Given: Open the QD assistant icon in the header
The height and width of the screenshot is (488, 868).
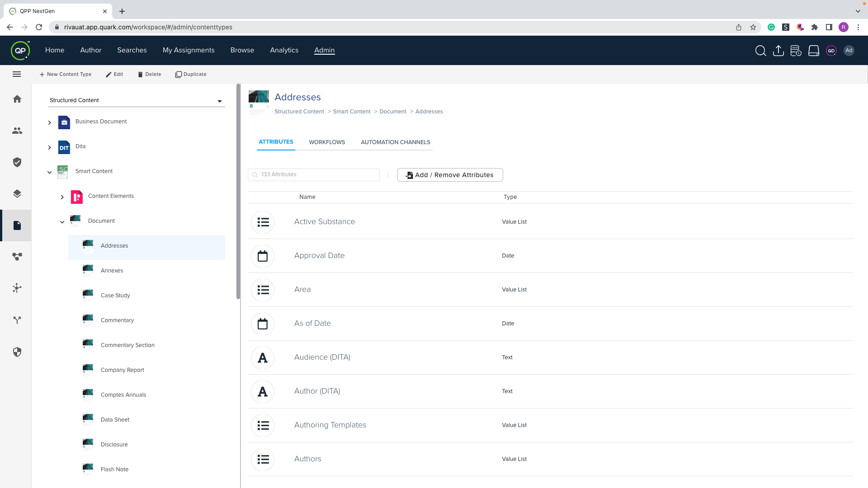Looking at the screenshot, I should pos(831,51).
